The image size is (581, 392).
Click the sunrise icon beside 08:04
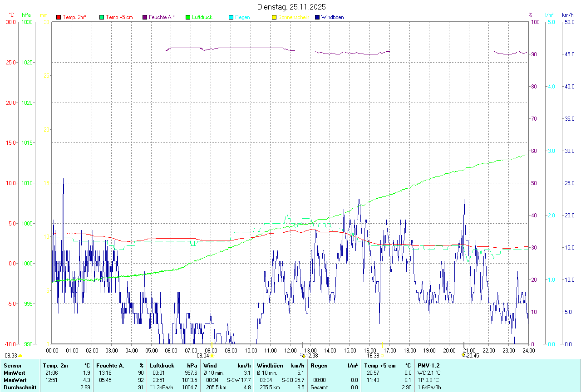point(212,356)
